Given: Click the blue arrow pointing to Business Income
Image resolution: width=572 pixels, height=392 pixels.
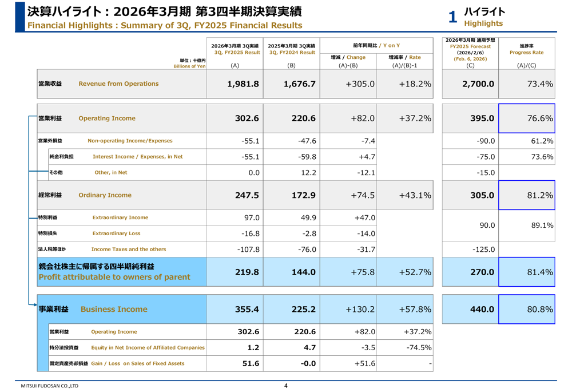Looking at the screenshot, I should tap(33, 304).
